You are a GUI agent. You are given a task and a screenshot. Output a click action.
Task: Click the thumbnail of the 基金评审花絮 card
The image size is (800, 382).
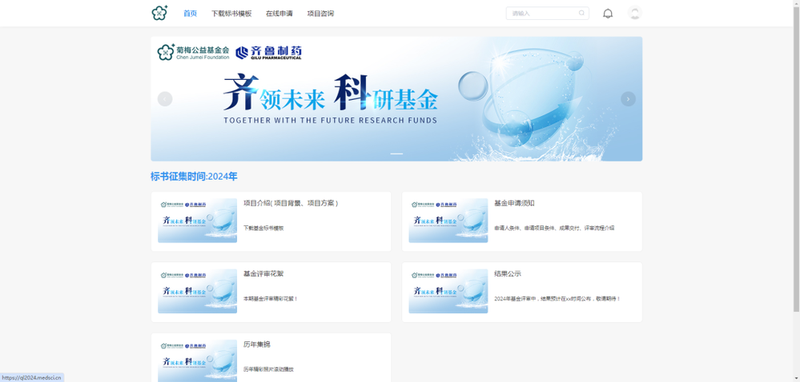(197, 291)
